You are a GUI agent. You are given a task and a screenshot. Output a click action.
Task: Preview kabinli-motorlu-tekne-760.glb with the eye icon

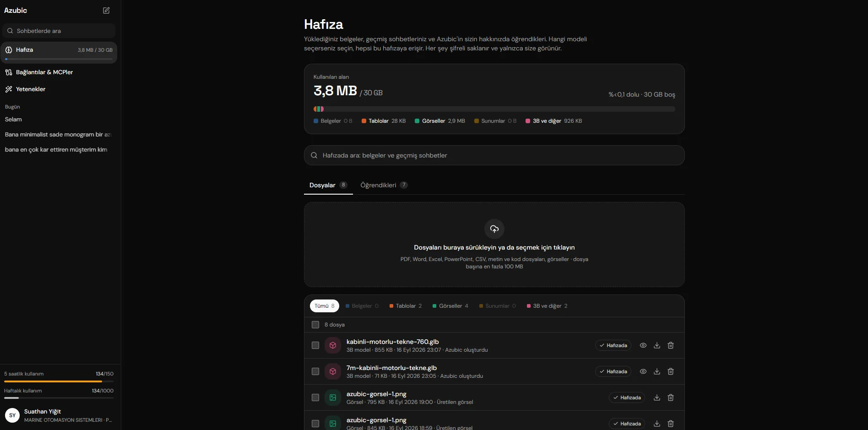[x=643, y=345]
